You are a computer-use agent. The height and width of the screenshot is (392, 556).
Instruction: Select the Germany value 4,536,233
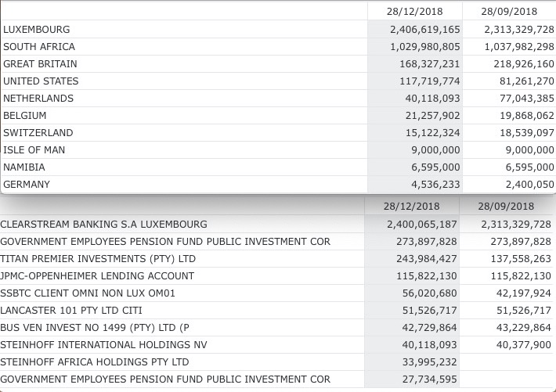[435, 185]
